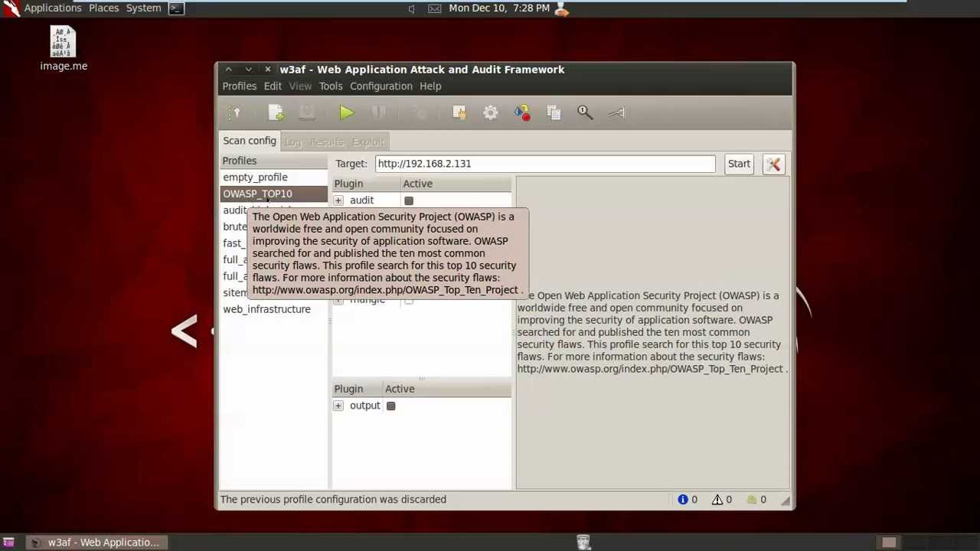Click the magnifier icon in toolbar
This screenshot has width=980, height=551.
click(585, 112)
